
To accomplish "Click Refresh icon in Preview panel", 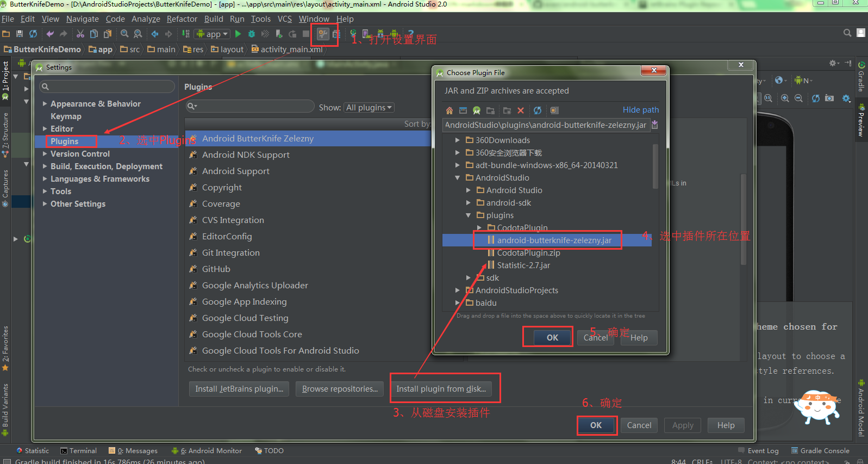I will pos(816,98).
